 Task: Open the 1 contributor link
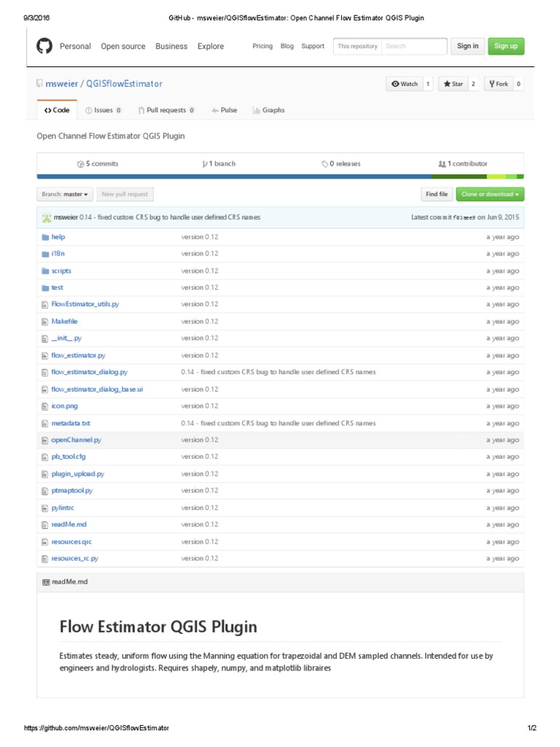pyautogui.click(x=463, y=164)
